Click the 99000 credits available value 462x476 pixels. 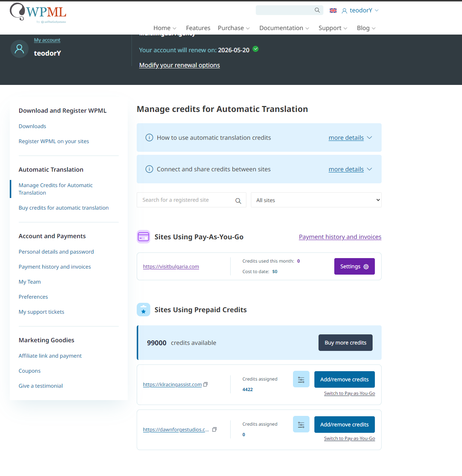157,343
